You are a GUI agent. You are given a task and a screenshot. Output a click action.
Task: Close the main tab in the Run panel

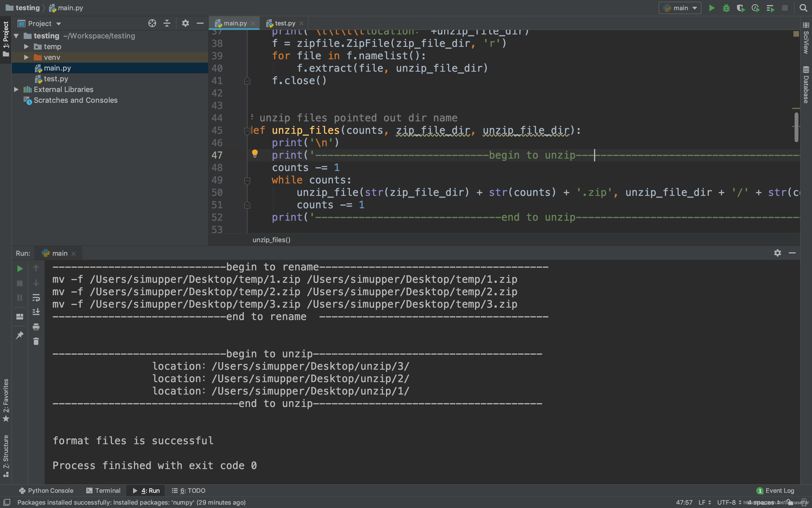tap(74, 254)
